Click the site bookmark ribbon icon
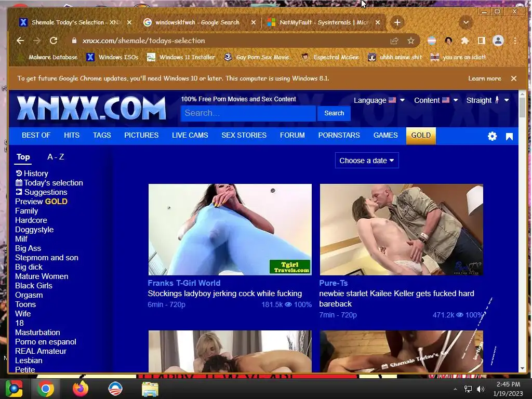532x399 pixels. (x=509, y=137)
